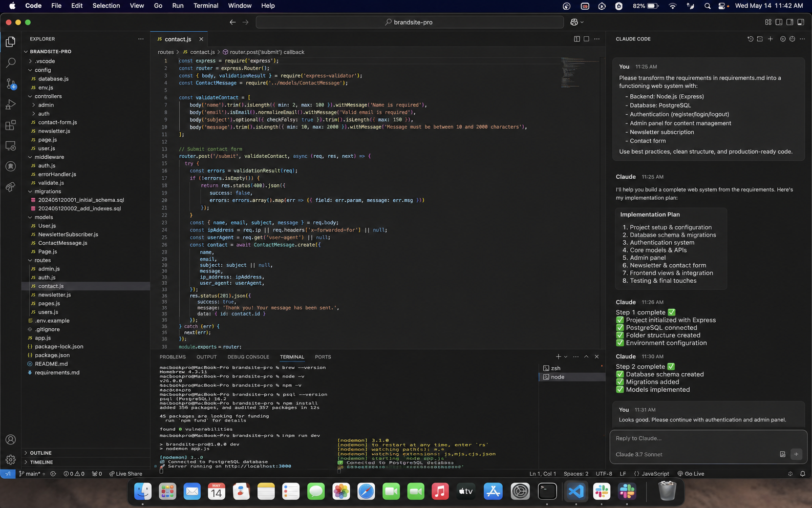This screenshot has width=812, height=508.
Task: Maximize terminal panel with up chevron
Action: click(x=586, y=356)
